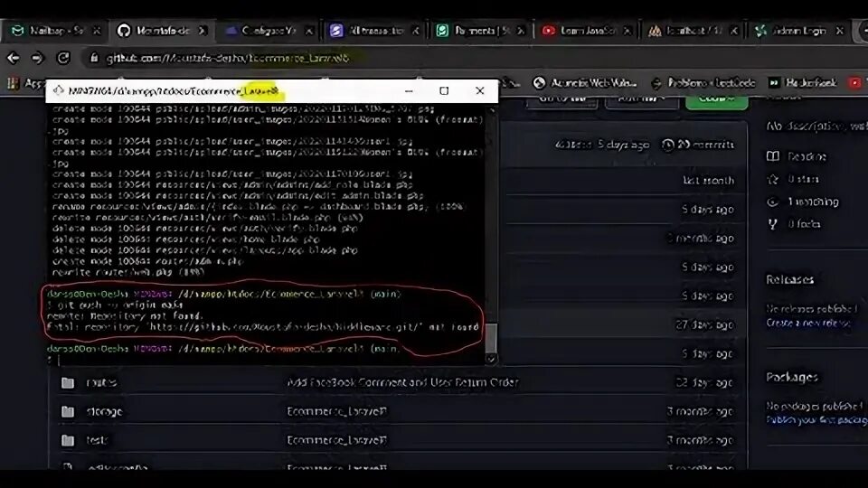This screenshot has width=868, height=488.
Task: Click the Git Bash icon in the terminal title bar
Action: [x=58, y=90]
